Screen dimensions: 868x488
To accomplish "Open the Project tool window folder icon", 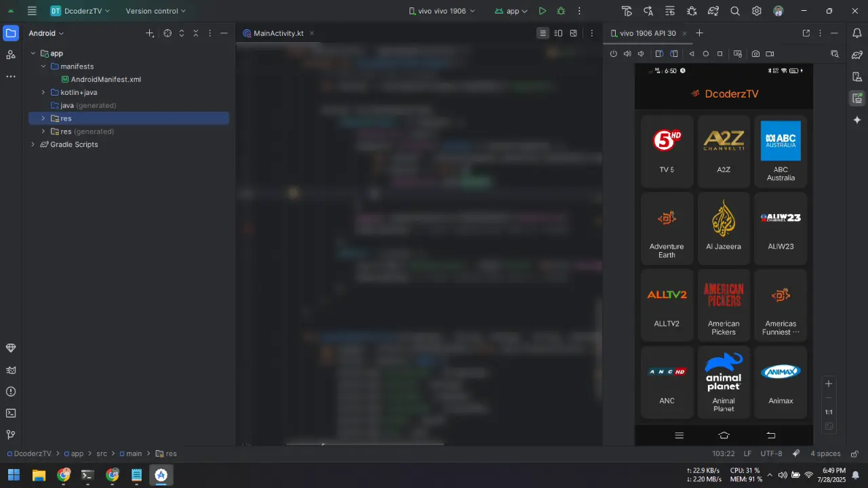I will 11,33.
